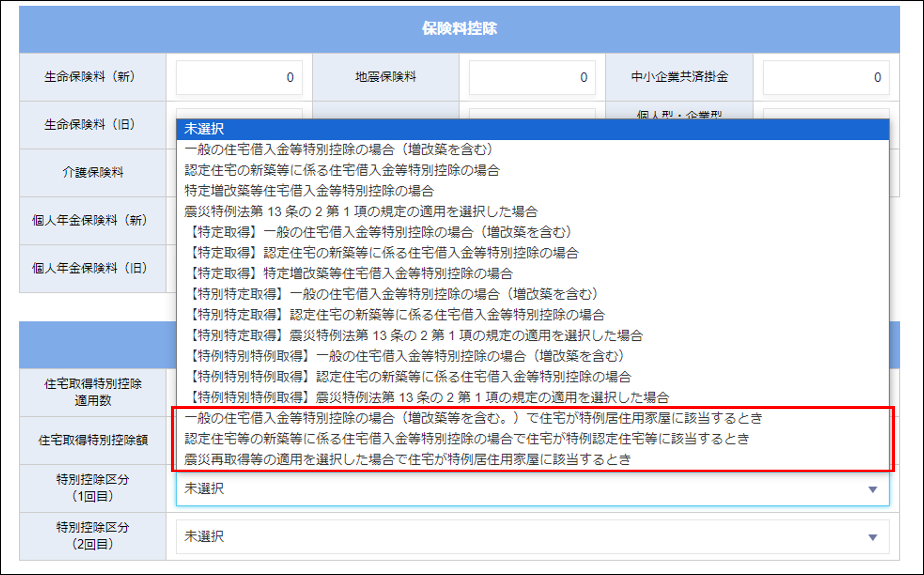Choose 一般の住宅借入金等特別控除の場合（増改築を含む） option
Viewport: 924px width, 575px height.
coord(339,151)
